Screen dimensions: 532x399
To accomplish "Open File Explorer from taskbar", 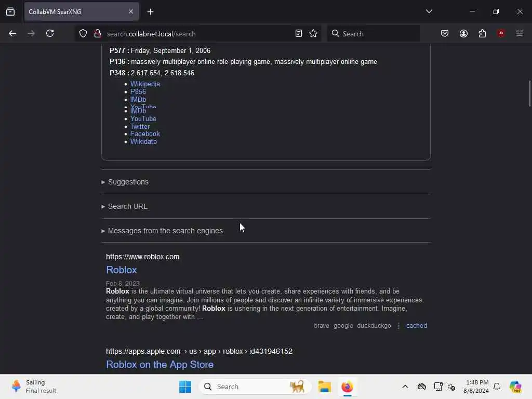I will [324, 387].
